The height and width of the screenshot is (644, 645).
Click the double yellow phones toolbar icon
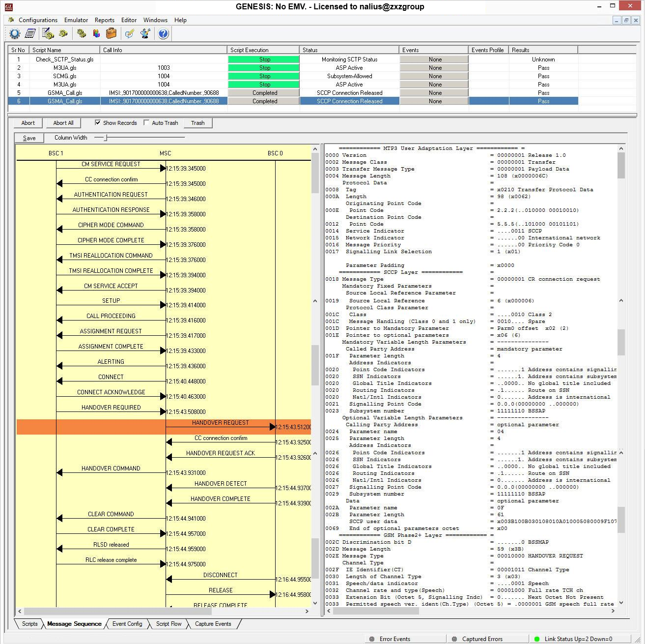82,33
